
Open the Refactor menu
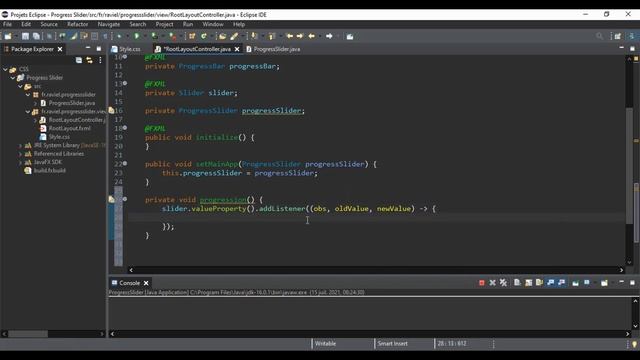click(78, 24)
